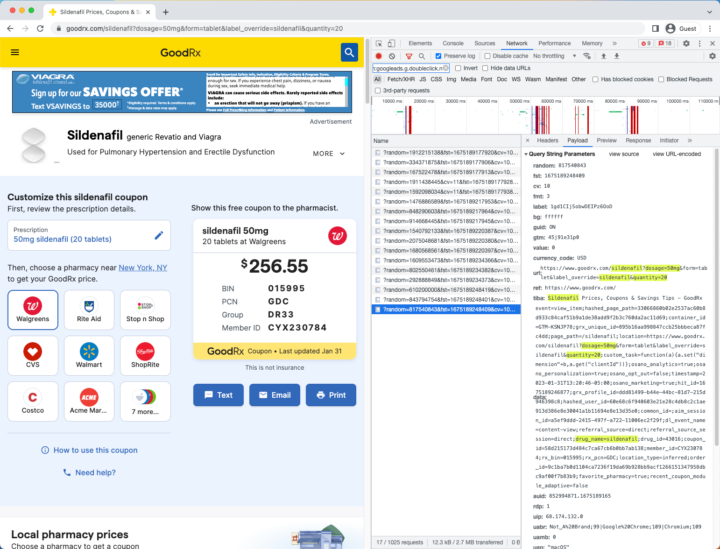Select the Walgreens pharmacy tile
This screenshot has height=549, width=720.
[33, 310]
